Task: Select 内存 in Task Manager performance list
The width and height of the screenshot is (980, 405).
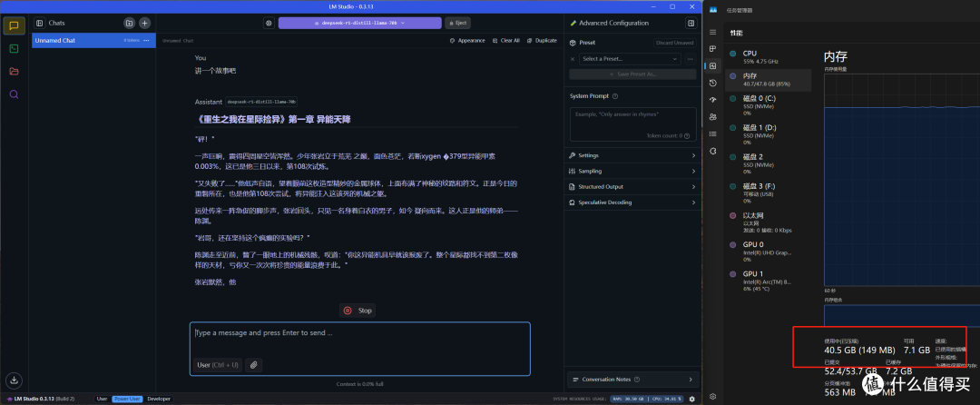Action: [x=769, y=79]
